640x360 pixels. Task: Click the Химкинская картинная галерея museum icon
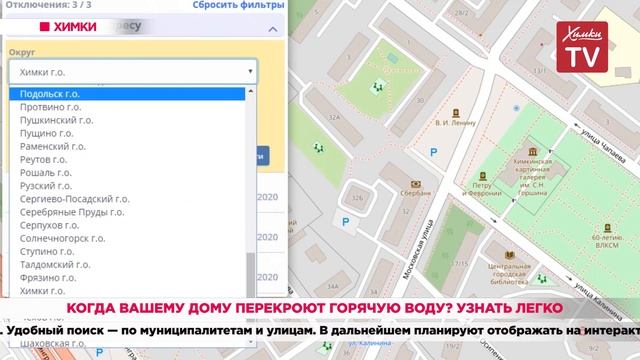pyautogui.click(x=533, y=152)
